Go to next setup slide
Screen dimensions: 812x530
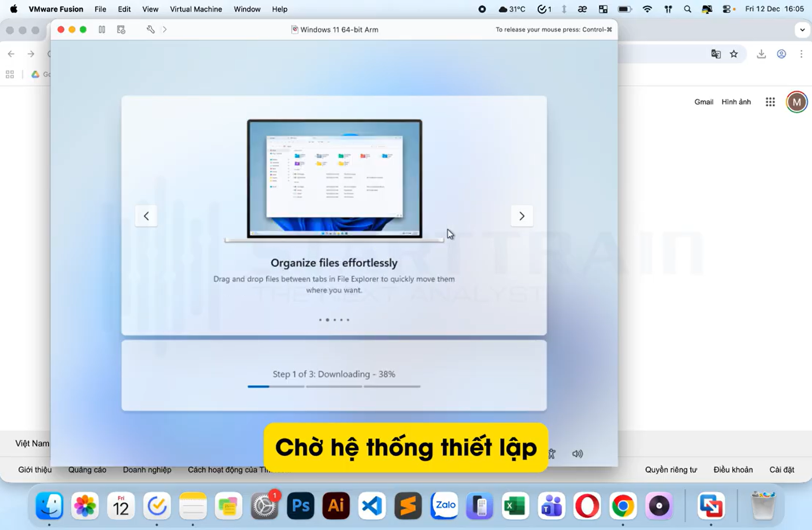click(x=522, y=216)
